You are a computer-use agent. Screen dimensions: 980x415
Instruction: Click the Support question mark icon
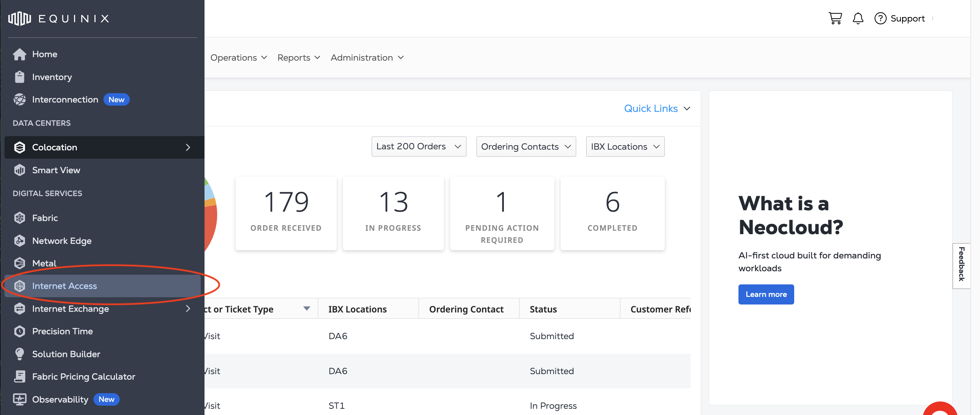point(880,18)
